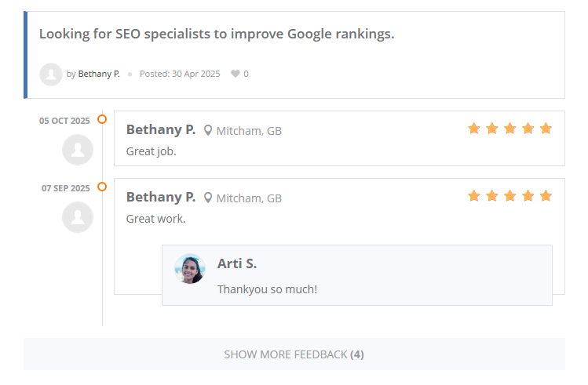This screenshot has height=385, width=588.
Task: Open Bethany P. name in 'Great work.' review
Action: (161, 197)
